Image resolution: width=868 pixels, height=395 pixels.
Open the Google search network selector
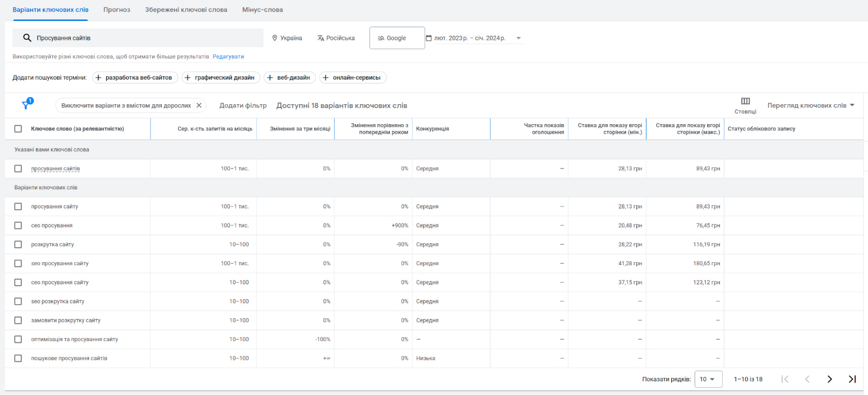tap(397, 38)
